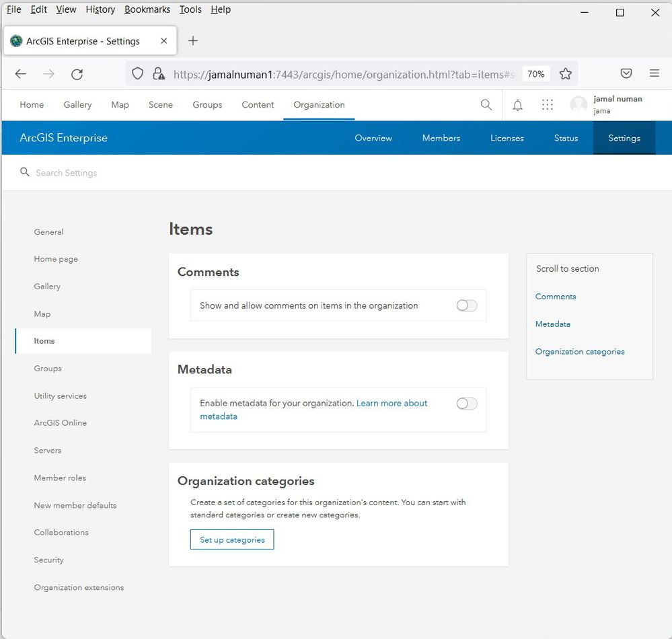Jump to Organization categories section link
Screen dimensions: 672x639
(x=580, y=351)
